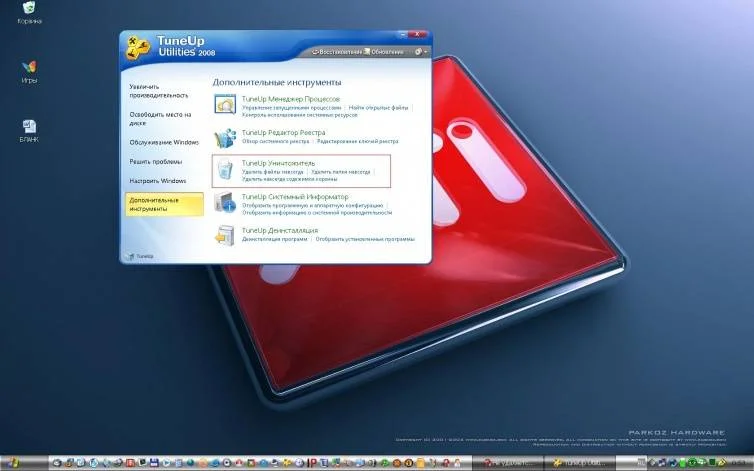Click the Восстановление button in the header

(x=337, y=51)
